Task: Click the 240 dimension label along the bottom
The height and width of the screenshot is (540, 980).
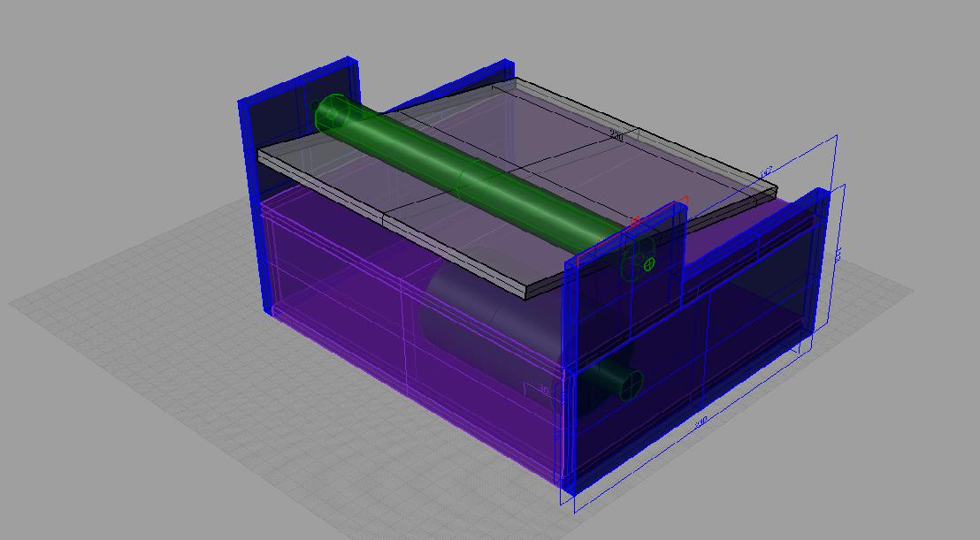Action: tap(701, 423)
